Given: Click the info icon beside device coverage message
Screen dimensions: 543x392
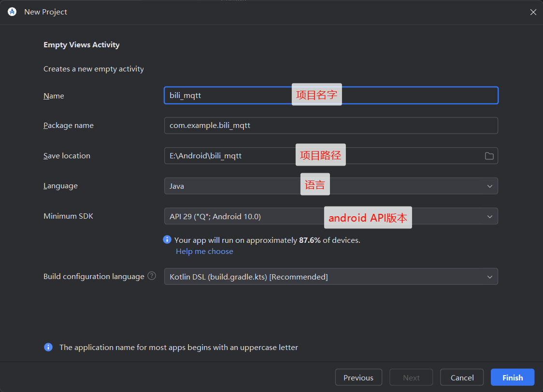Looking at the screenshot, I should [167, 239].
